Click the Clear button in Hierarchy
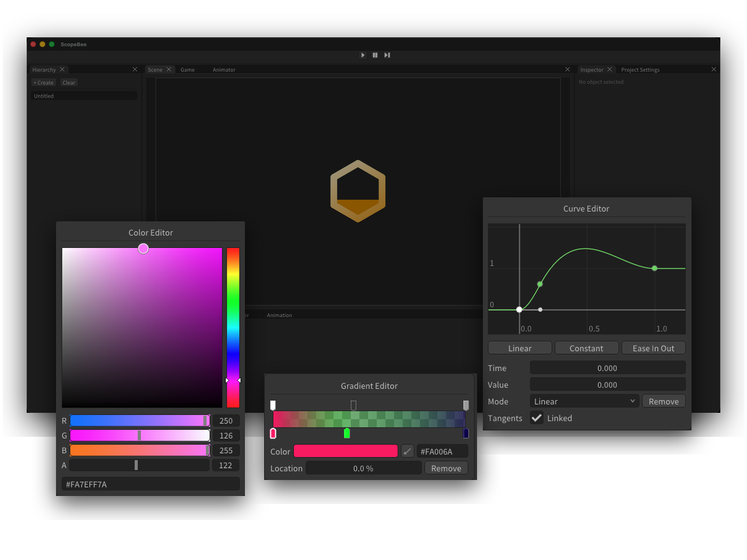 (x=69, y=83)
